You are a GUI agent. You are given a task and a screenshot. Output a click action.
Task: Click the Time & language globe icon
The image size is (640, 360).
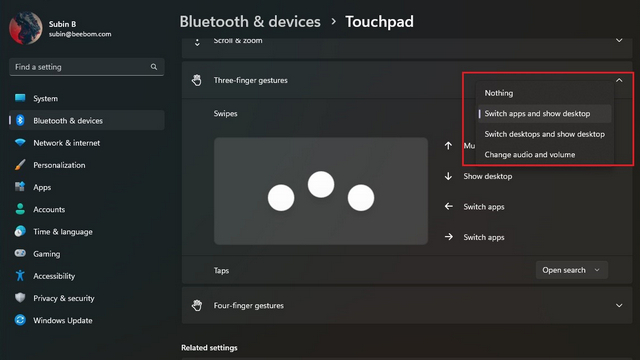(x=20, y=231)
